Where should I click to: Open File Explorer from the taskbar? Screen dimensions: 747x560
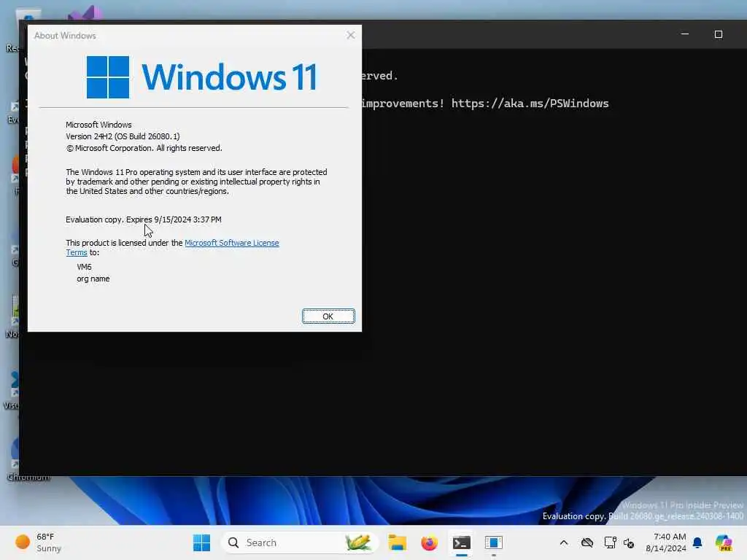coord(397,542)
